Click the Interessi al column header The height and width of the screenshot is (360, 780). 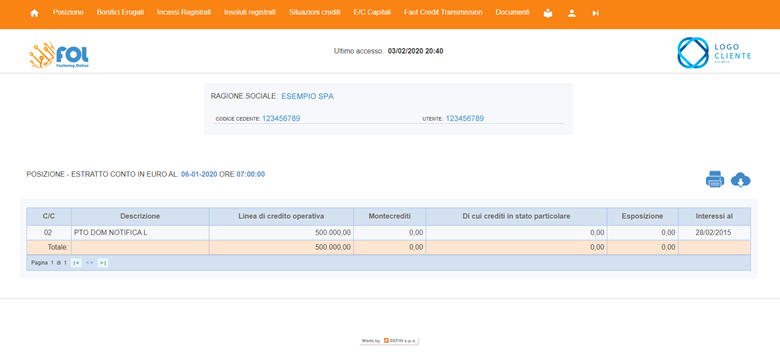(x=714, y=216)
